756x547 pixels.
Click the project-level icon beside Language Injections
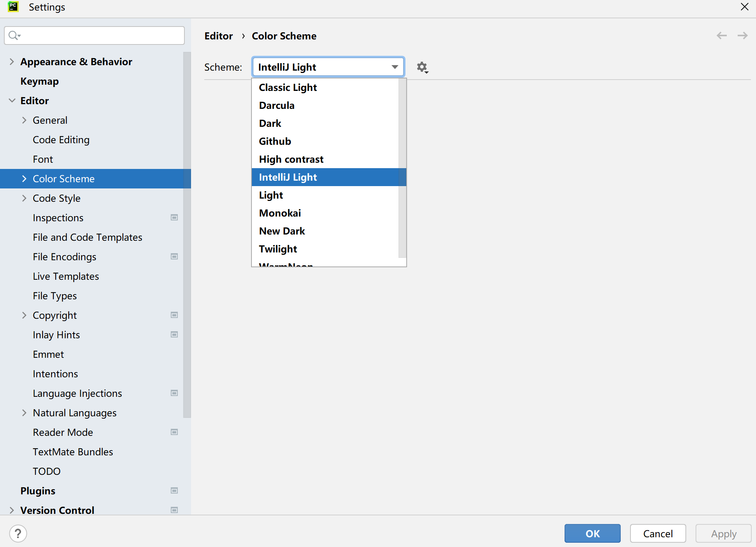[174, 393]
